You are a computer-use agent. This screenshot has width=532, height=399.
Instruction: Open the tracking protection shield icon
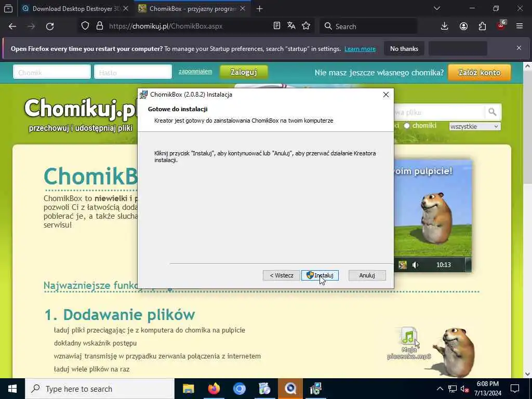(x=85, y=26)
